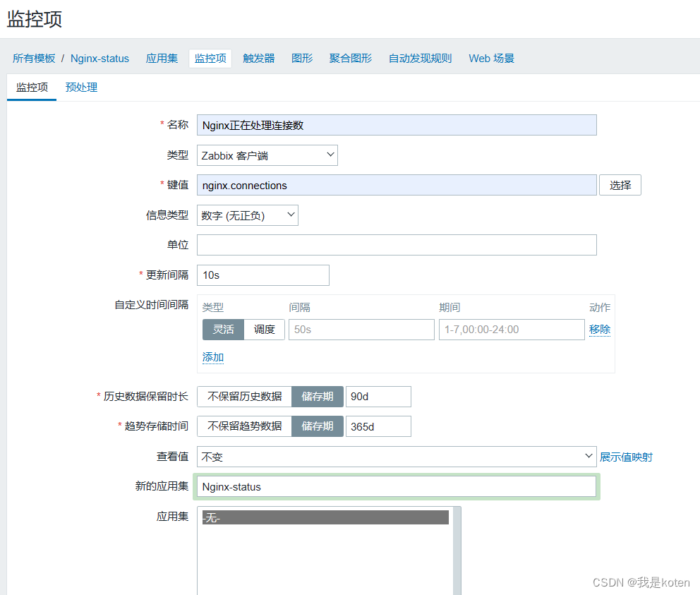
Task: Expand the 查看值 dropdown
Action: click(396, 457)
